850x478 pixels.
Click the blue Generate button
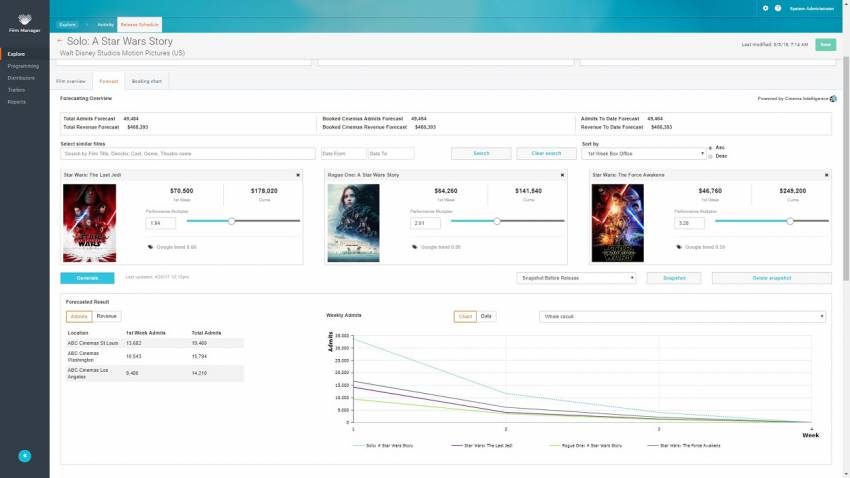click(x=87, y=278)
